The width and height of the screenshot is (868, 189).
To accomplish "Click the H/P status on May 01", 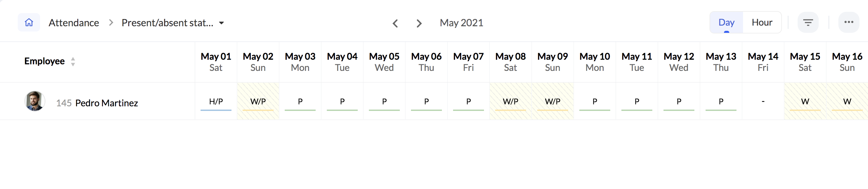I will [x=216, y=102].
